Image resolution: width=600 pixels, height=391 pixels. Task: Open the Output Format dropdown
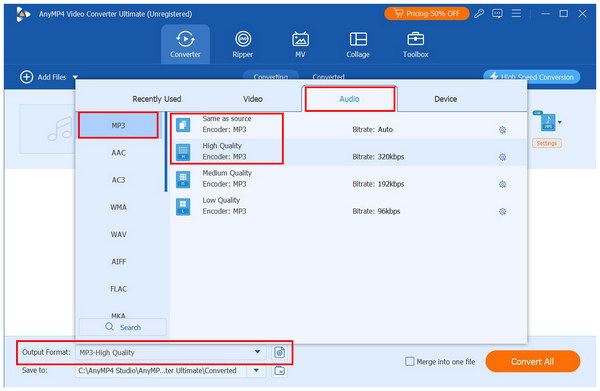258,352
